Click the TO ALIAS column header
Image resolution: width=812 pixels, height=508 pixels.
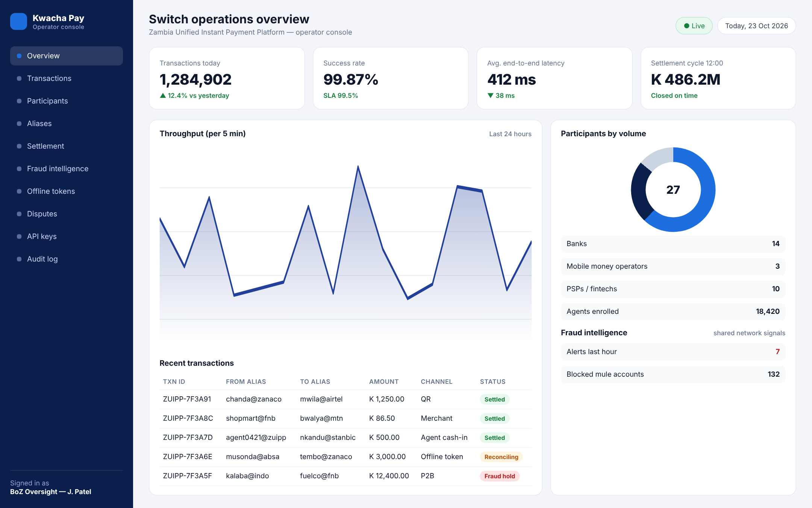[x=315, y=382]
